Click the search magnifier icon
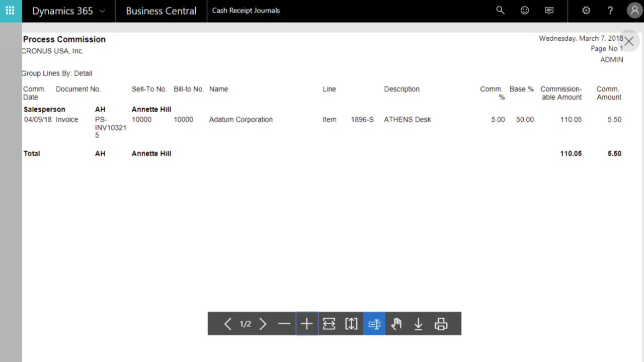This screenshot has width=644, height=362. (500, 11)
